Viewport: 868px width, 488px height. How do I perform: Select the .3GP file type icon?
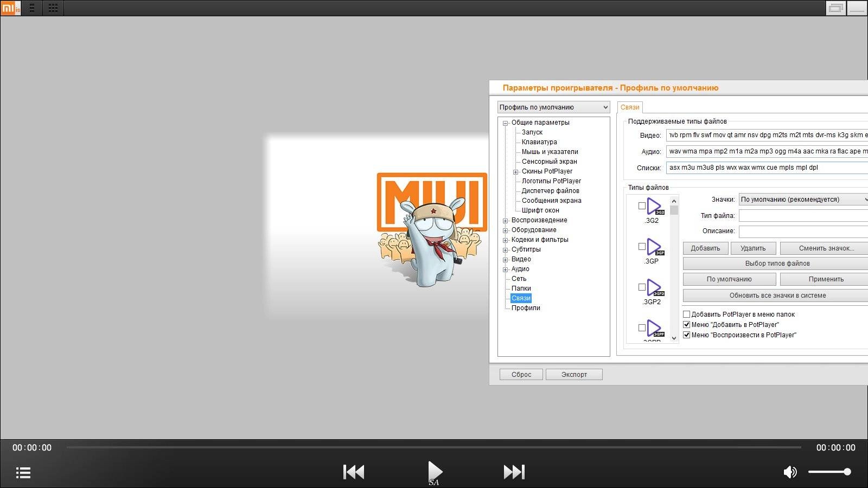pos(655,247)
